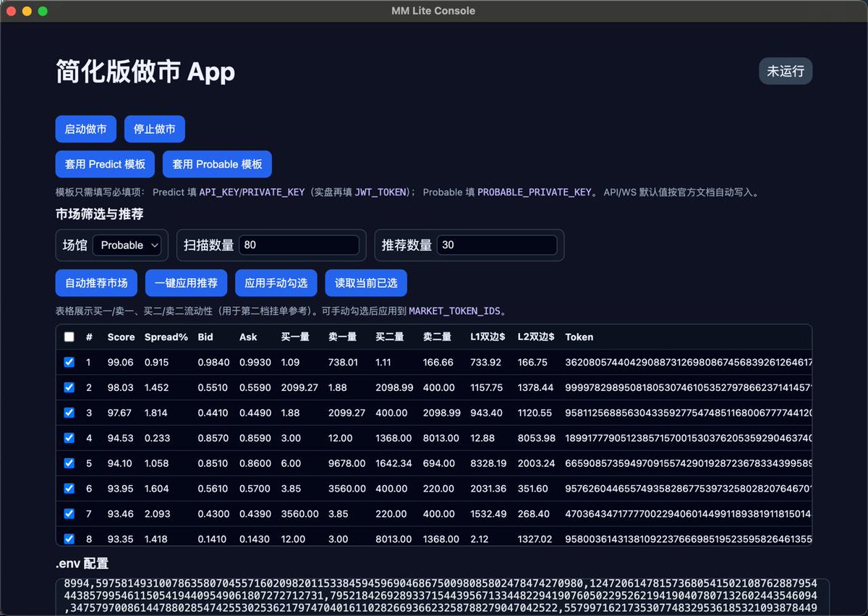Click the 停止做市 button

click(155, 129)
